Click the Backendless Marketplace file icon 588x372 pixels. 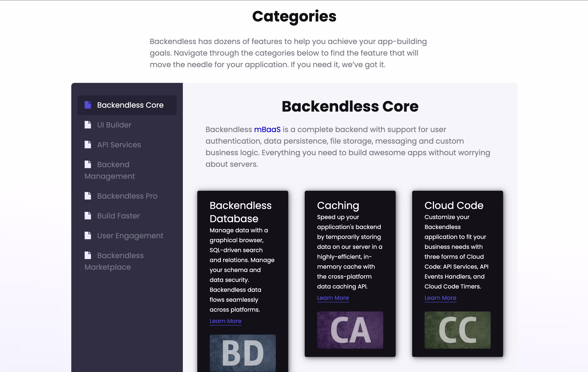[88, 255]
